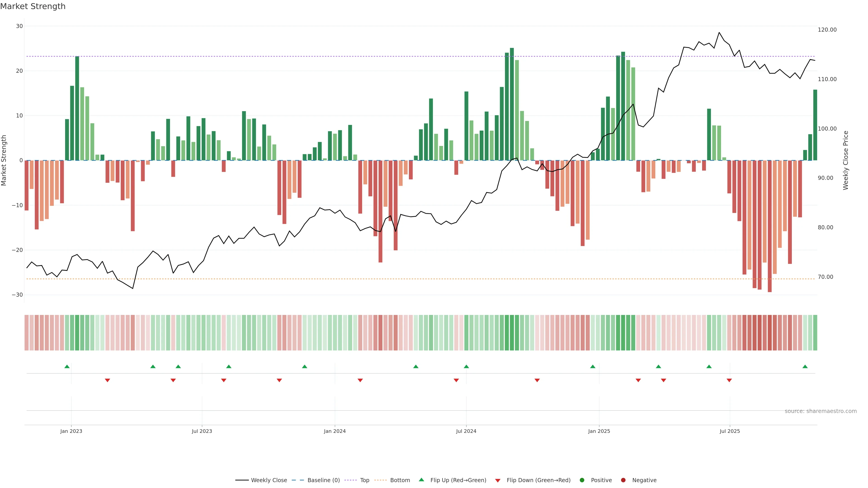This screenshot has width=868, height=488.
Task: Click the Weekly Close Price axis title
Action: [x=845, y=160]
